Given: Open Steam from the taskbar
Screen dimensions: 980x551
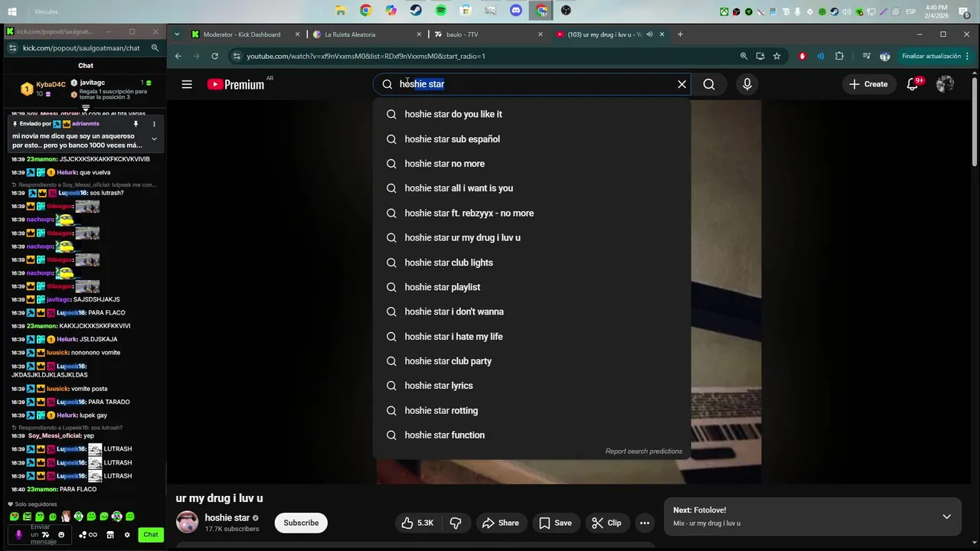Looking at the screenshot, I should [416, 11].
